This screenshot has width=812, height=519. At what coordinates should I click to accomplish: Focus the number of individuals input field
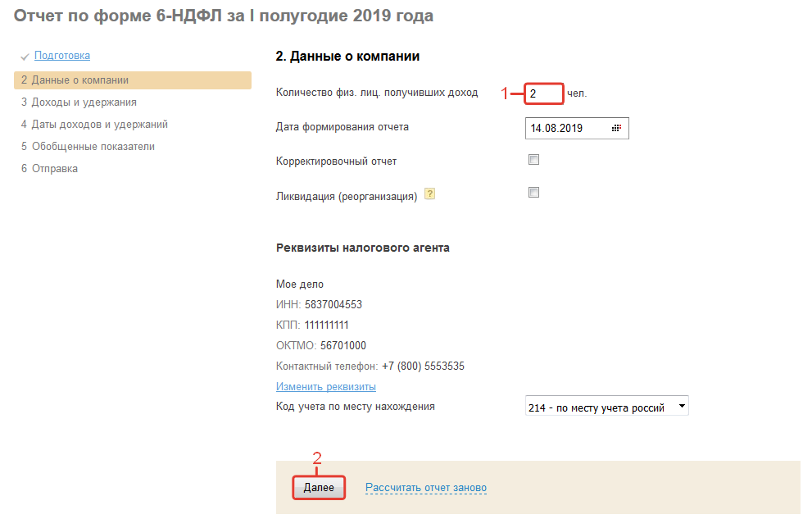pyautogui.click(x=544, y=93)
